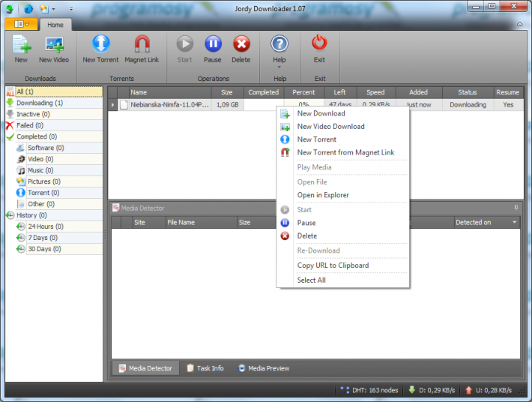Click the Exit power icon in ribbon
Image resolution: width=532 pixels, height=402 pixels.
point(319,43)
